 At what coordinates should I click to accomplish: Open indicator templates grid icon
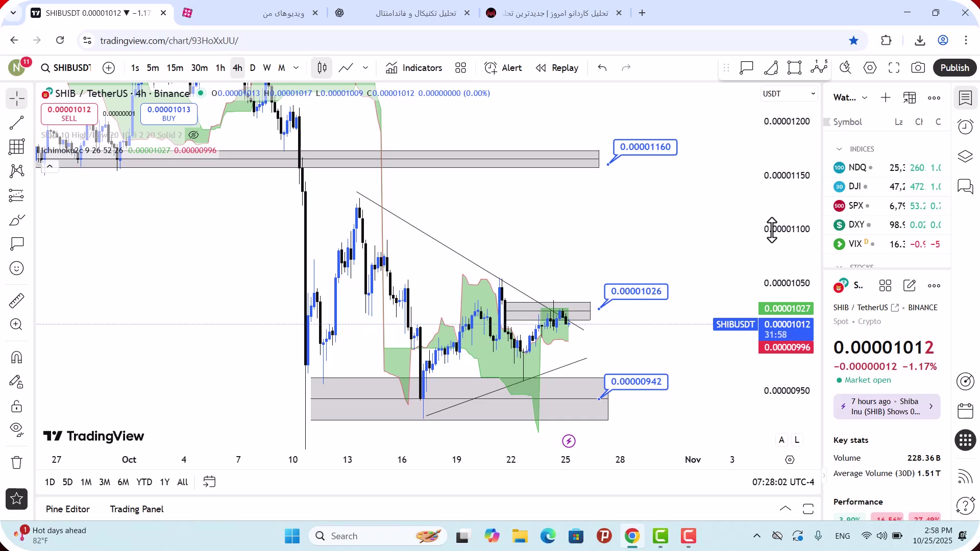[461, 68]
